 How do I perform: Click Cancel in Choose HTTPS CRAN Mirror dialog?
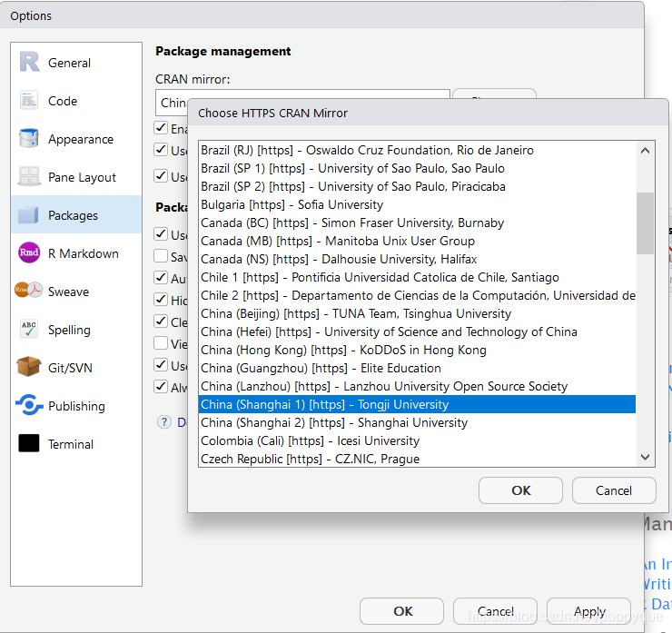(614, 490)
